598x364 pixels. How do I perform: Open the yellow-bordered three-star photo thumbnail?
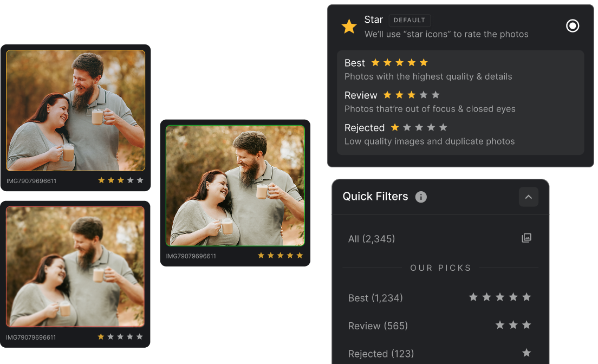coord(75,110)
